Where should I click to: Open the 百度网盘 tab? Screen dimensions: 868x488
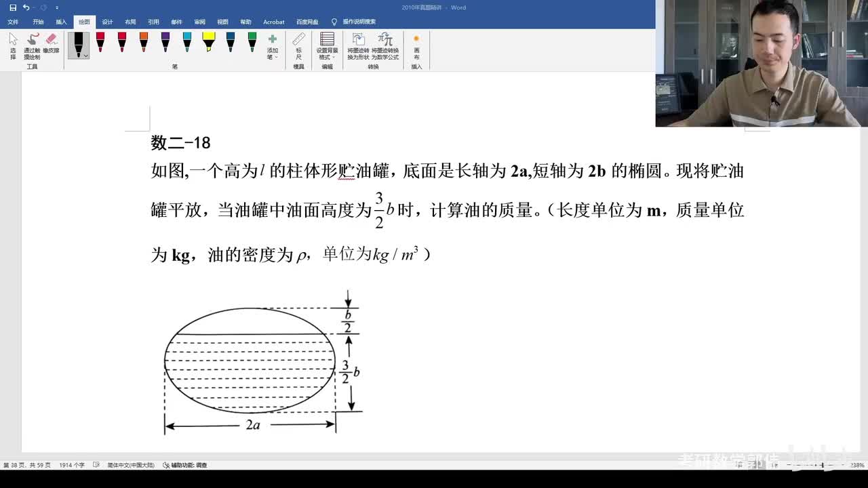coord(307,22)
